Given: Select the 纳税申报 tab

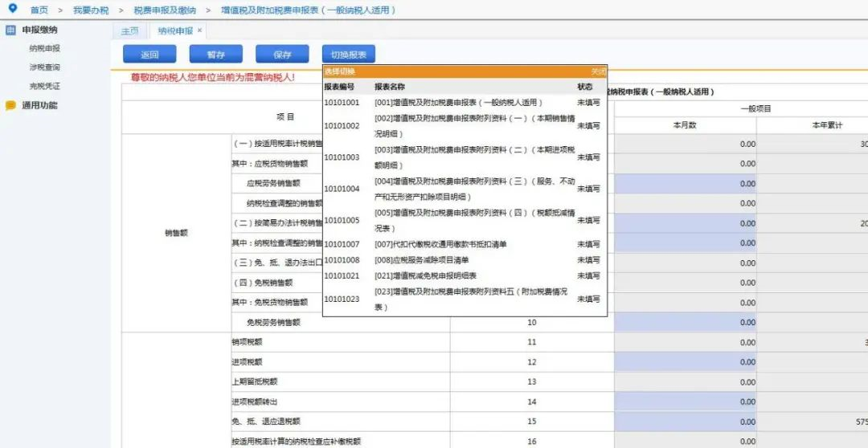Looking at the screenshot, I should [175, 31].
